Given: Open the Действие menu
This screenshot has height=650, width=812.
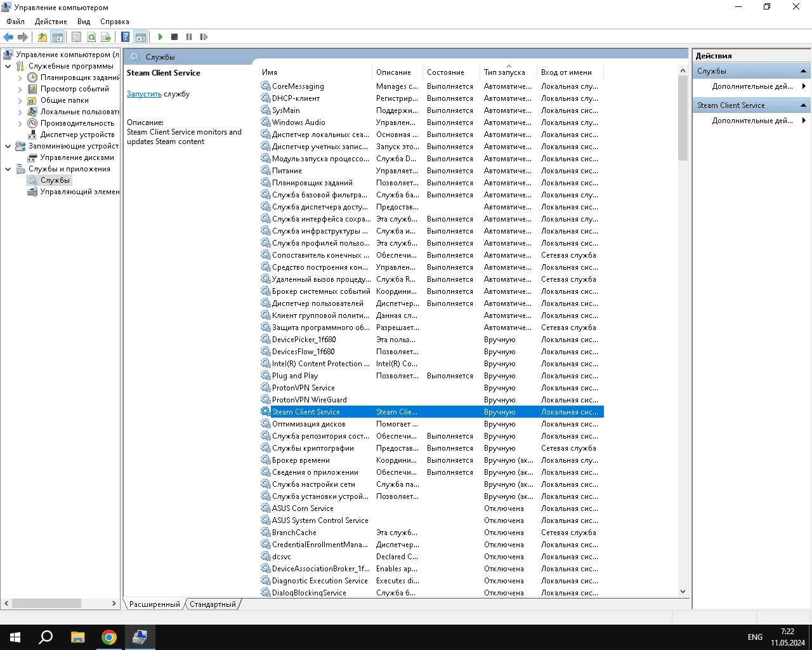Looking at the screenshot, I should pos(51,22).
